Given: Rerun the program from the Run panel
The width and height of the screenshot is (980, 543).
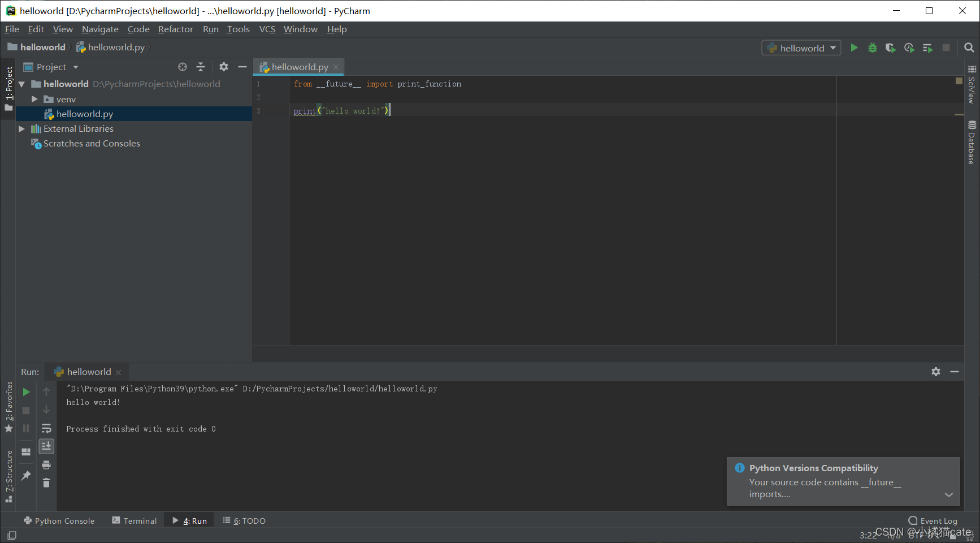Looking at the screenshot, I should point(26,391).
